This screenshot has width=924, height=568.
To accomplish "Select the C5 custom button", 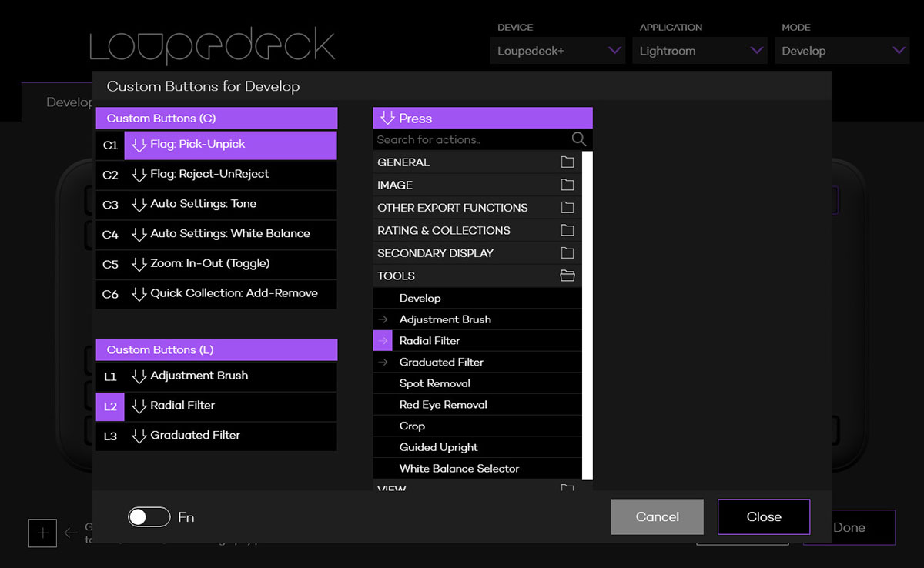I will [110, 264].
